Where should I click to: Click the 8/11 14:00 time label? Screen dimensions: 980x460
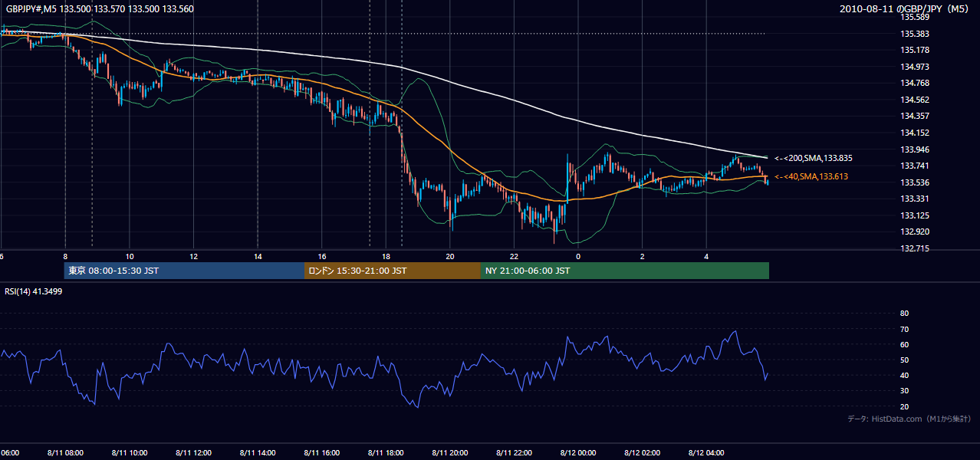tap(258, 452)
